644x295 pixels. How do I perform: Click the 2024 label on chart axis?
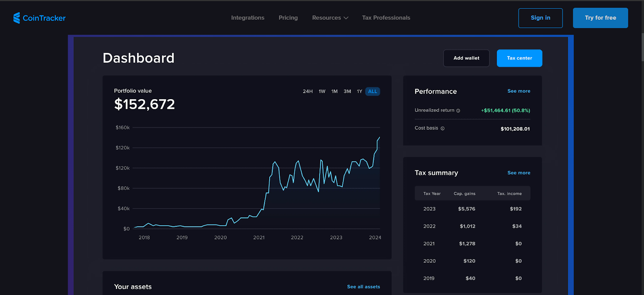click(375, 238)
